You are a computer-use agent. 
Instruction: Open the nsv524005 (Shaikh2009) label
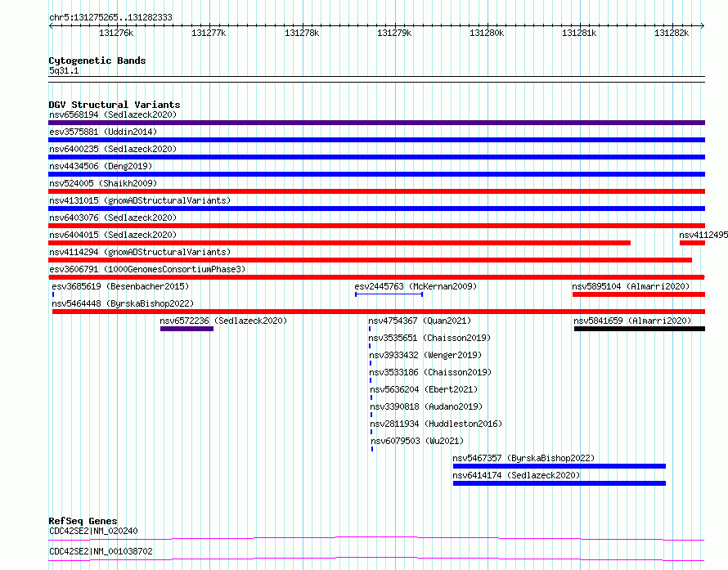coord(103,183)
